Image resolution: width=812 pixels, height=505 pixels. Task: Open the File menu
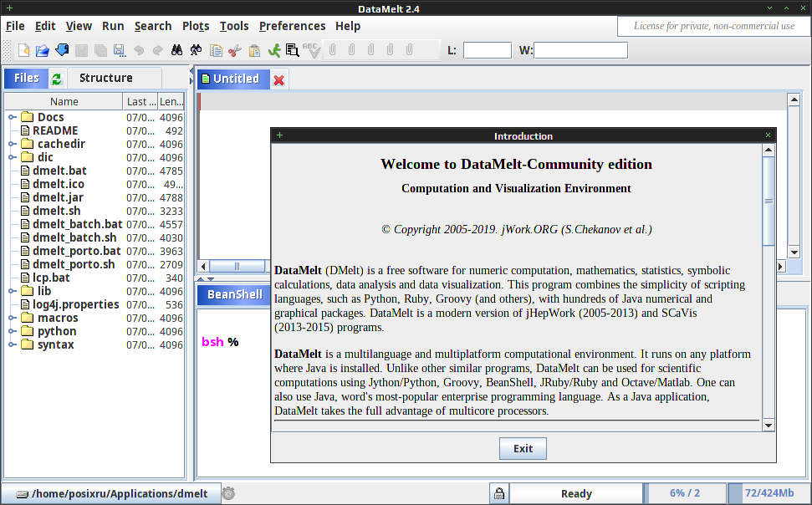(x=15, y=26)
